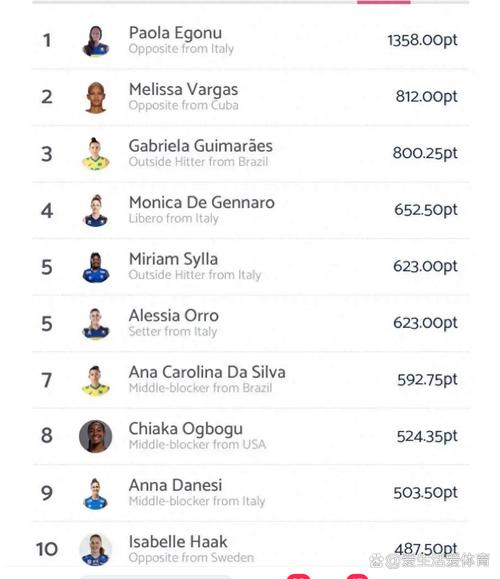Select Alessia Orro's avatar
Image resolution: width=500 pixels, height=579 pixels.
pos(96,324)
